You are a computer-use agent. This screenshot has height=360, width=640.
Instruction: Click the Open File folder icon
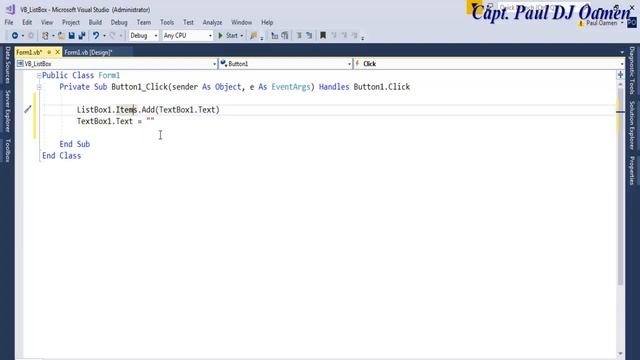61,36
